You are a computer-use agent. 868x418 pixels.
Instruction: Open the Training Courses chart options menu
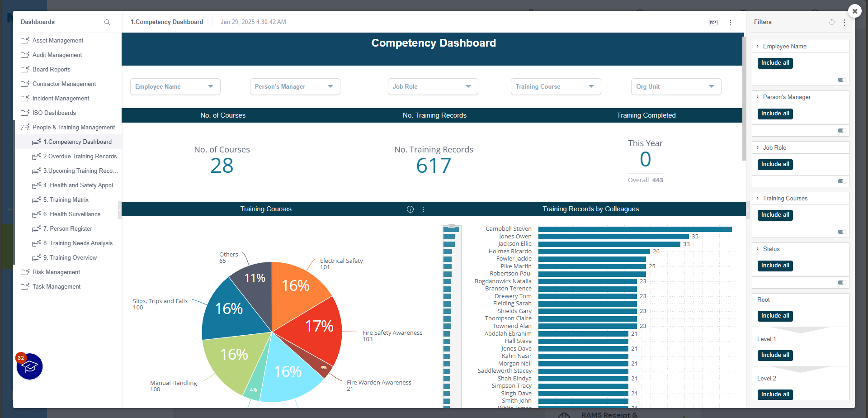pyautogui.click(x=423, y=209)
